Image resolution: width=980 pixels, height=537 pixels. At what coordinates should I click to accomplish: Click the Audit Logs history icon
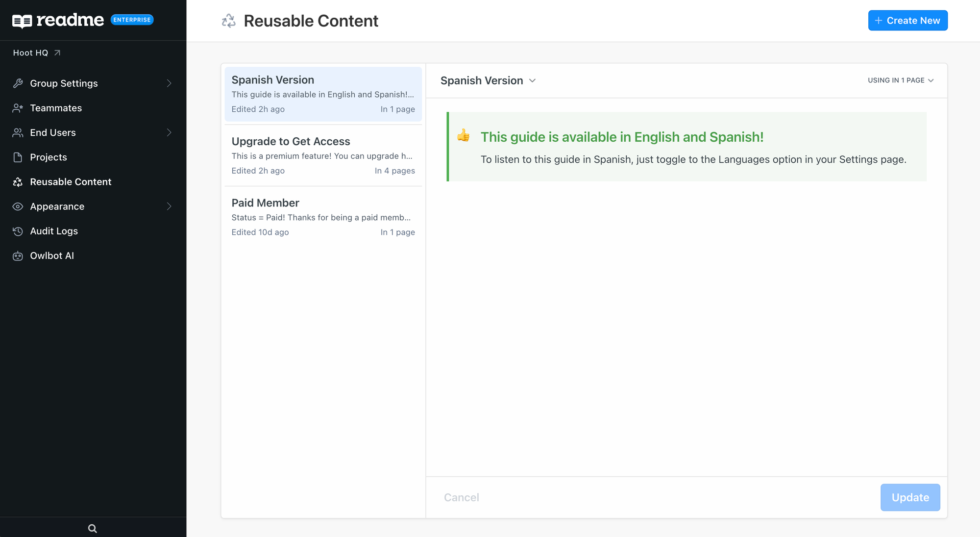point(18,231)
